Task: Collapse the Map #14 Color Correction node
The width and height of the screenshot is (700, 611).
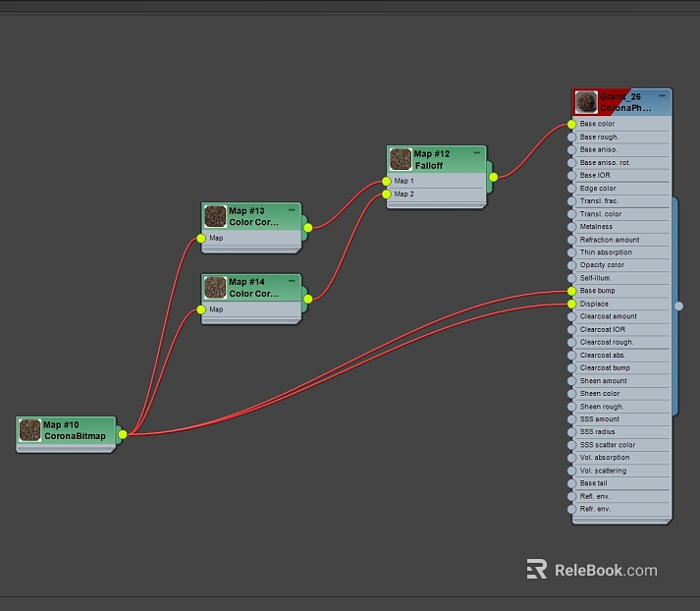Action: [292, 281]
